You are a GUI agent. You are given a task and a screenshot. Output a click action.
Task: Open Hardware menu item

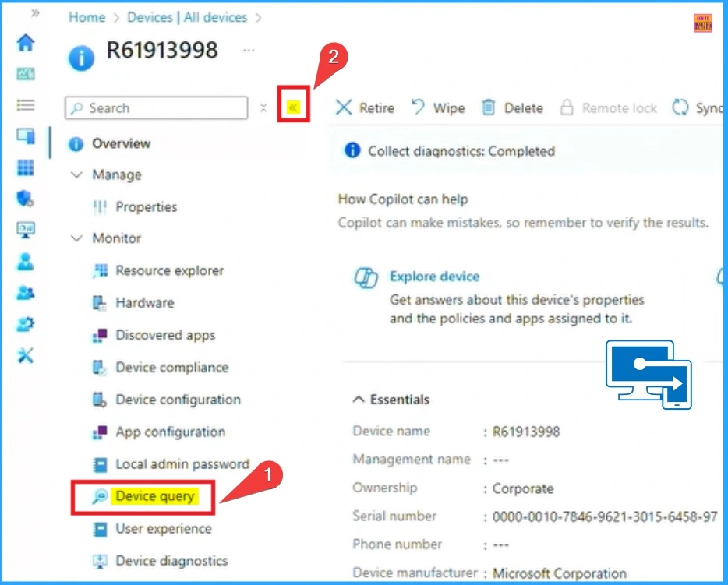point(145,303)
